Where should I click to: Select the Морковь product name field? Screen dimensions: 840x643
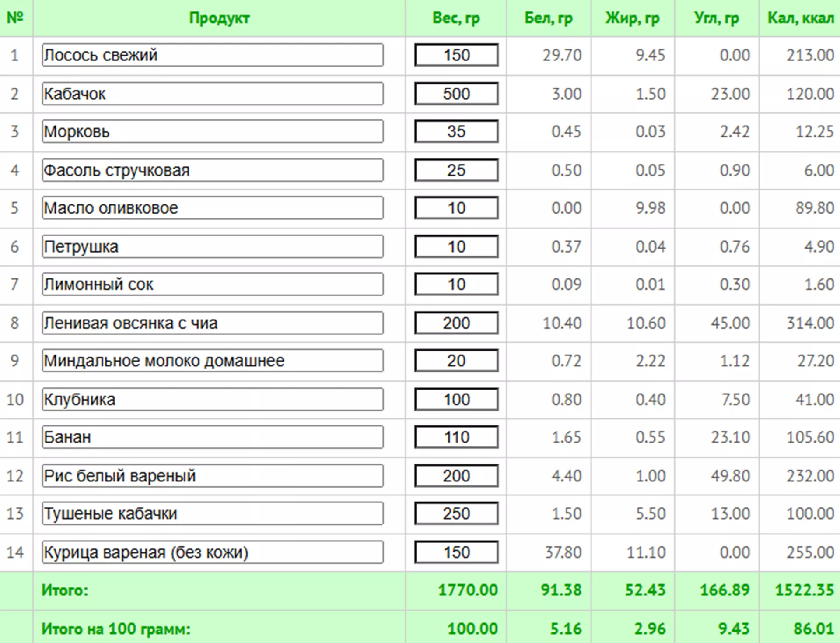pyautogui.click(x=213, y=131)
